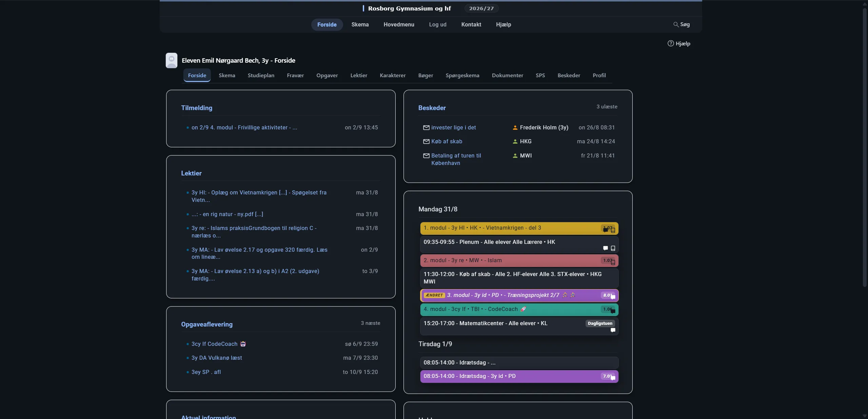Switch to the Dokumenter tab

(x=507, y=75)
